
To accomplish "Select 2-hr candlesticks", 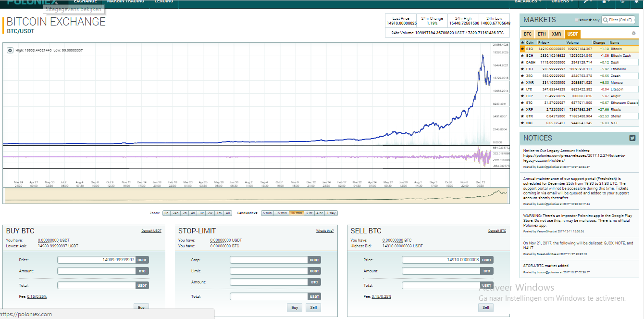I will [309, 213].
